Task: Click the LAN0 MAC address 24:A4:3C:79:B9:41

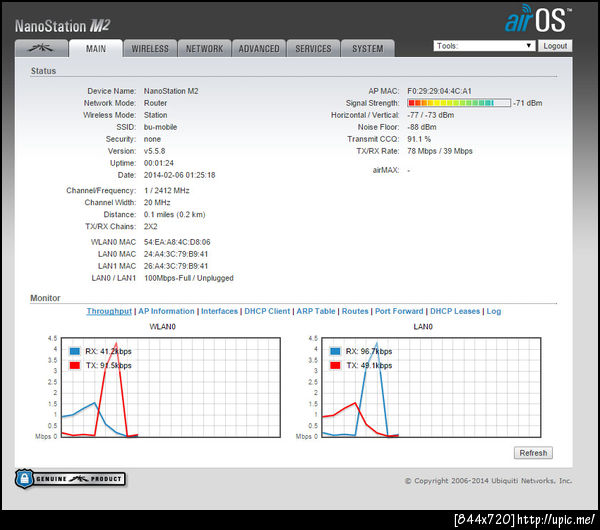Action: pos(176,254)
